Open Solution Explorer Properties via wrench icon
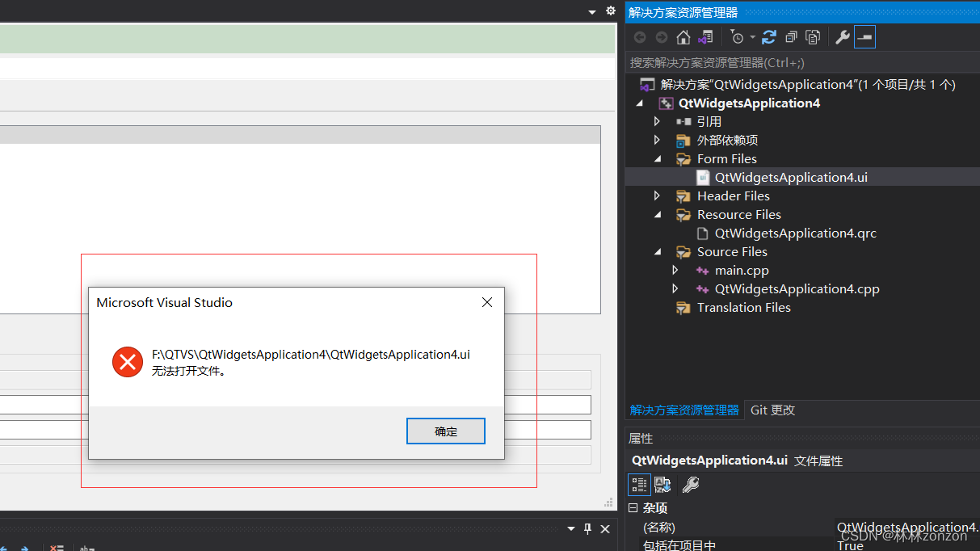Viewport: 980px width, 551px height. 842,36
